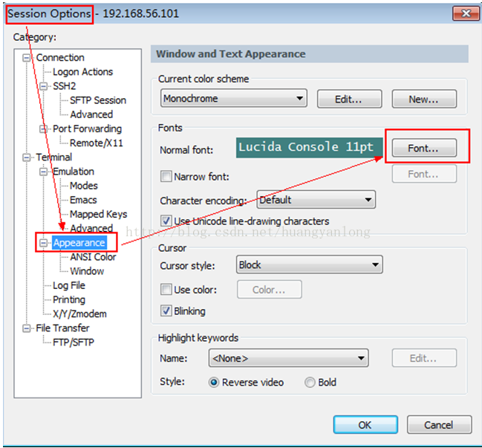Select ANSI Color category
This screenshot has width=482, height=448.
pyautogui.click(x=93, y=257)
